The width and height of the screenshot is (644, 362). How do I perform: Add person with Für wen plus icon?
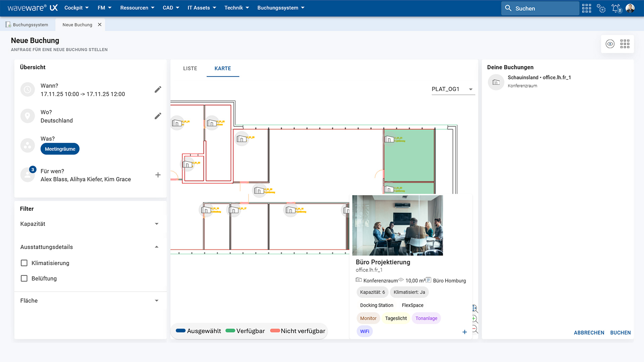tap(158, 175)
